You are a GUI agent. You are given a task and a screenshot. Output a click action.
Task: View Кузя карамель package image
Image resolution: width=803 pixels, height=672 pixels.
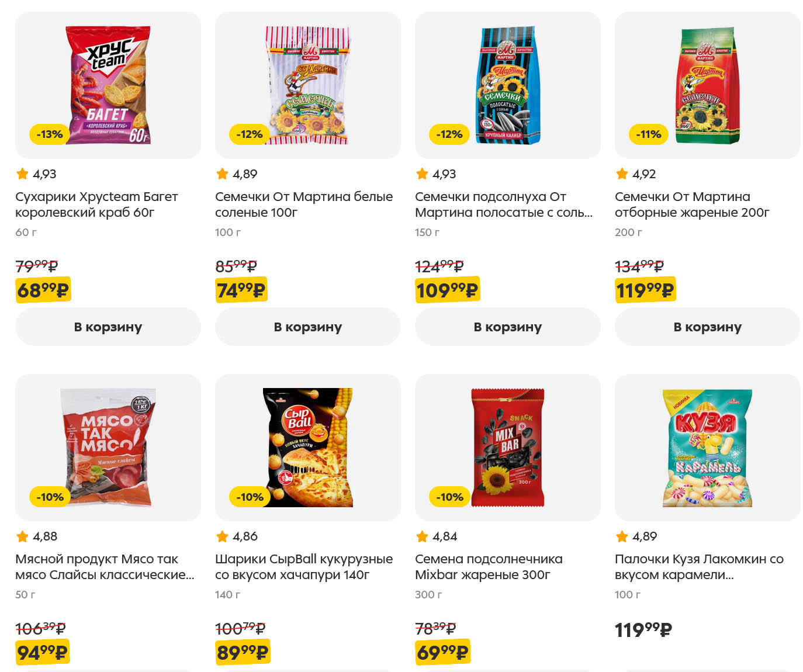pyautogui.click(x=708, y=447)
